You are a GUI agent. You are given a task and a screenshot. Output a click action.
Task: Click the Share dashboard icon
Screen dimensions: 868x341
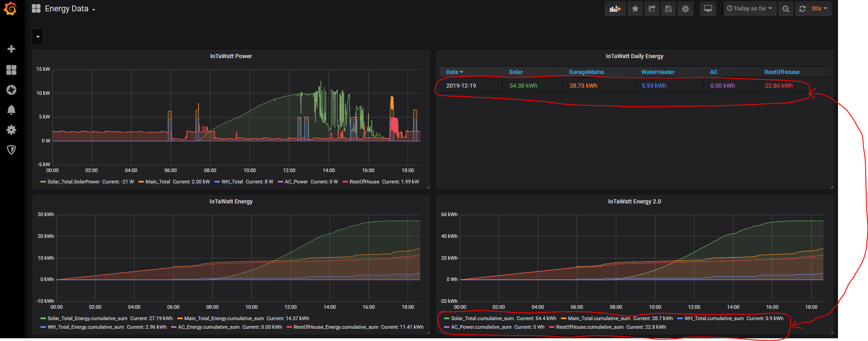point(652,9)
